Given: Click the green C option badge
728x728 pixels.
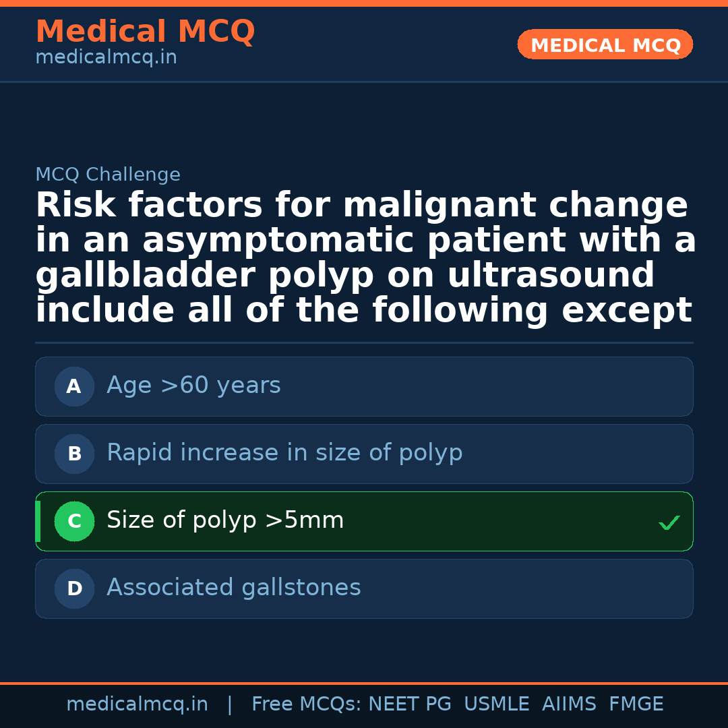Looking at the screenshot, I should click(x=74, y=522).
